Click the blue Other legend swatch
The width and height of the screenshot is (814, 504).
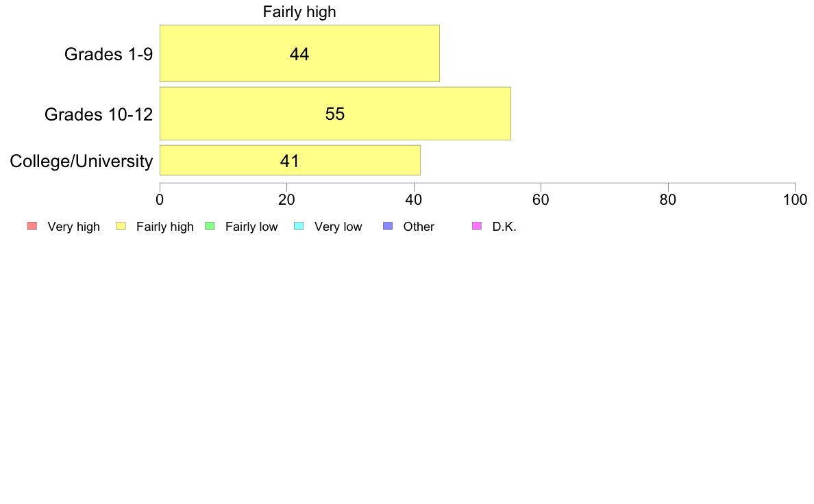tap(388, 226)
